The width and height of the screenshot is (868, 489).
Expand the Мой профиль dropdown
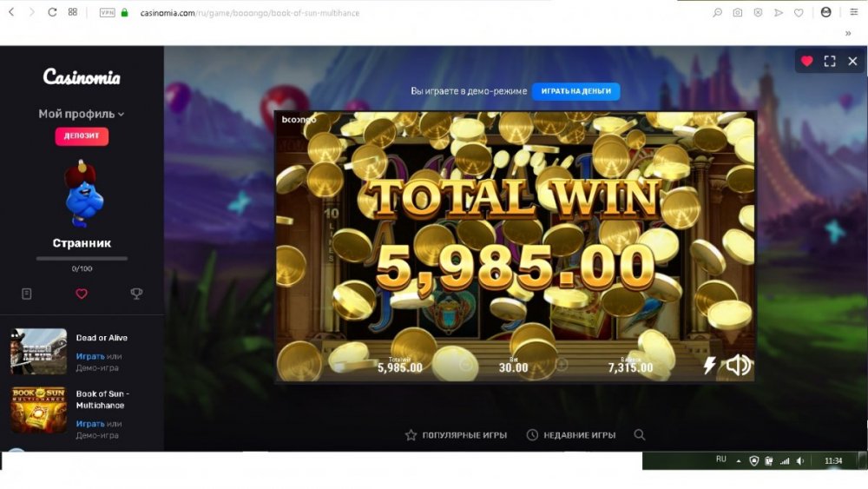click(x=82, y=114)
